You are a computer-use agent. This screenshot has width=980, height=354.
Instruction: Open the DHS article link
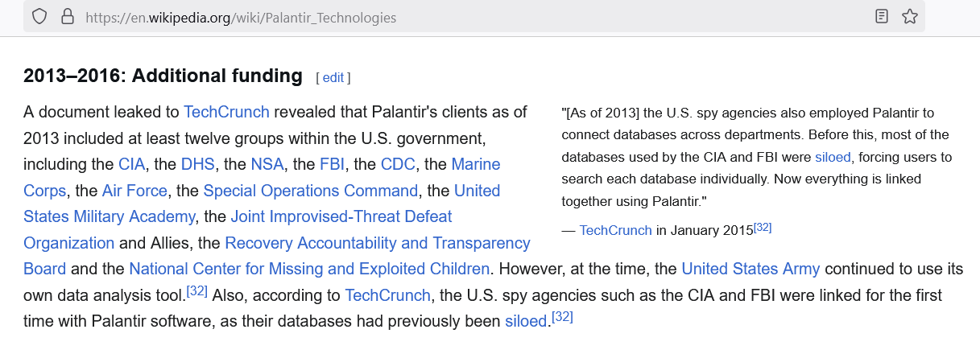[x=196, y=164]
